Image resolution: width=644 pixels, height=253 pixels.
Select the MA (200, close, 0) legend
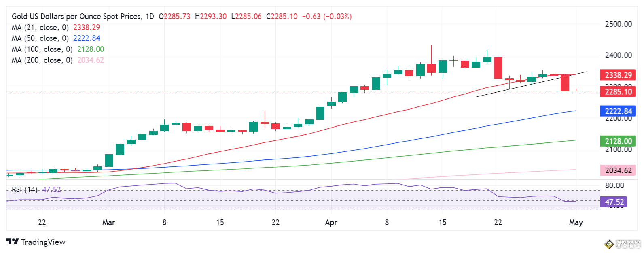pos(42,60)
